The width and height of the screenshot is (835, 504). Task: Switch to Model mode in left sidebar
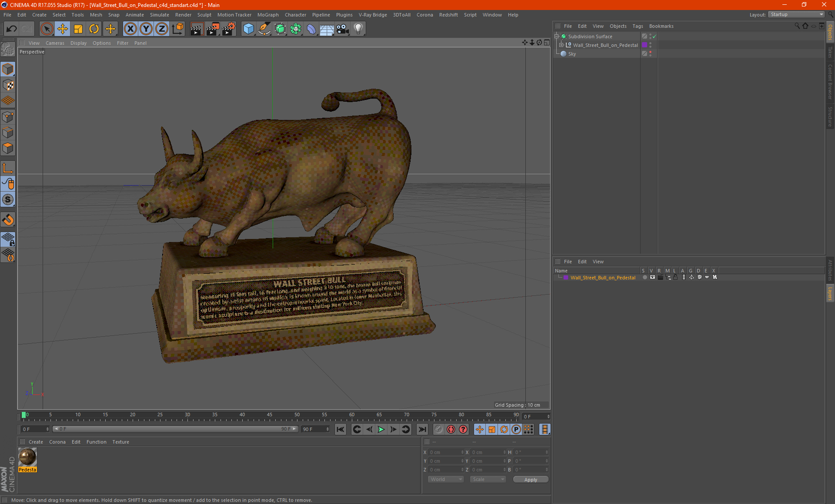(x=8, y=69)
